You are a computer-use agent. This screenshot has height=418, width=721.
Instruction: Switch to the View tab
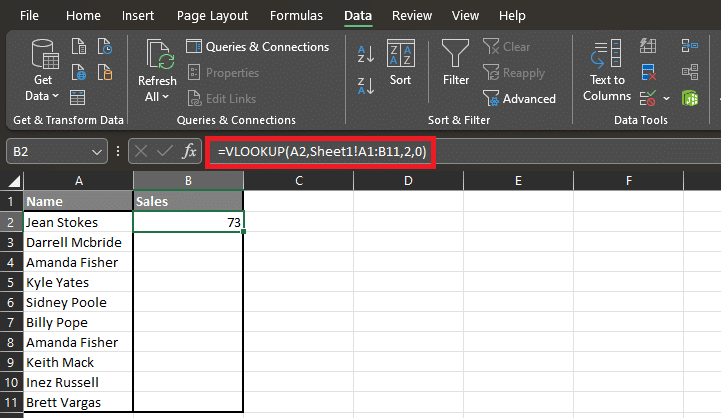(465, 16)
